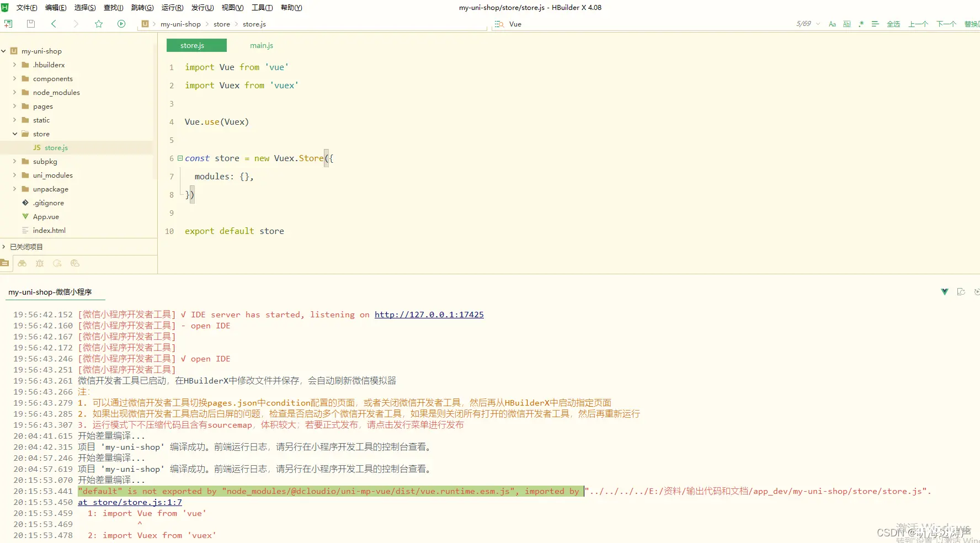
Task: Click the green triangle console icon
Action: click(x=945, y=292)
